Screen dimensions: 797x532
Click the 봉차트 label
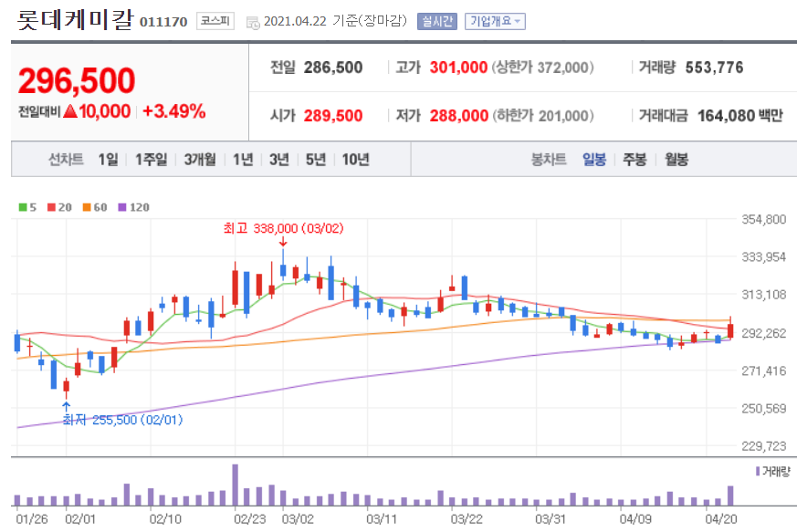coord(549,160)
